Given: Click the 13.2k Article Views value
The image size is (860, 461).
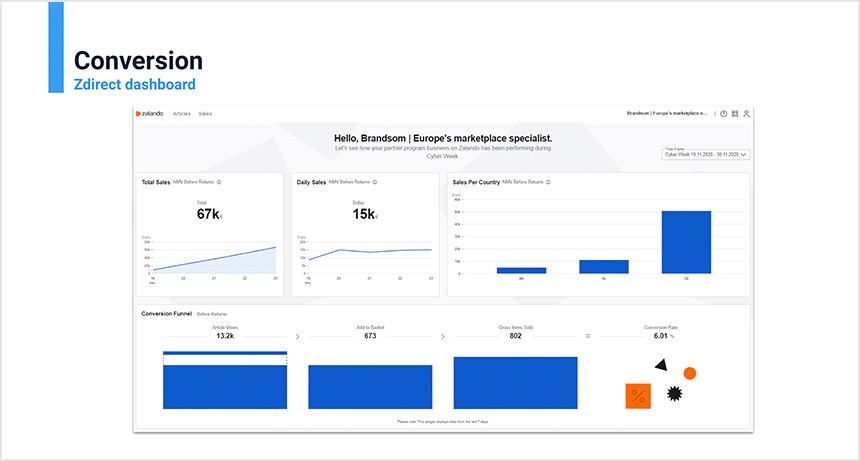Looking at the screenshot, I should click(x=225, y=335).
